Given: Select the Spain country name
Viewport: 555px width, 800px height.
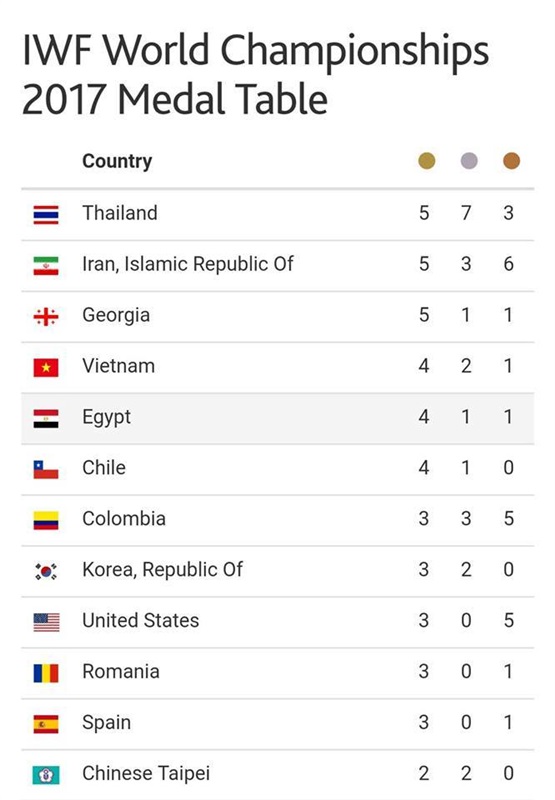Looking at the screenshot, I should [107, 723].
